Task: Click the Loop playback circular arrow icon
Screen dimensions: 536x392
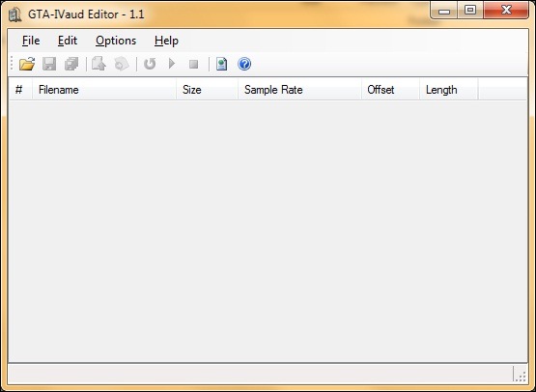Action: coord(150,64)
